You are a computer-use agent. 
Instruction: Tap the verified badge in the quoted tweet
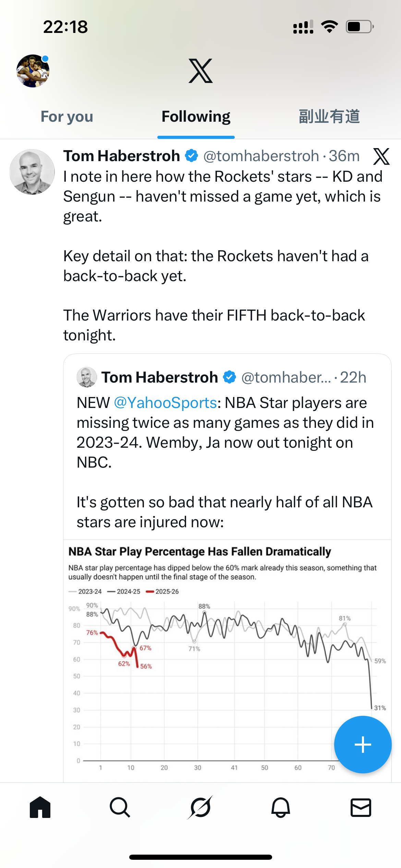click(229, 377)
